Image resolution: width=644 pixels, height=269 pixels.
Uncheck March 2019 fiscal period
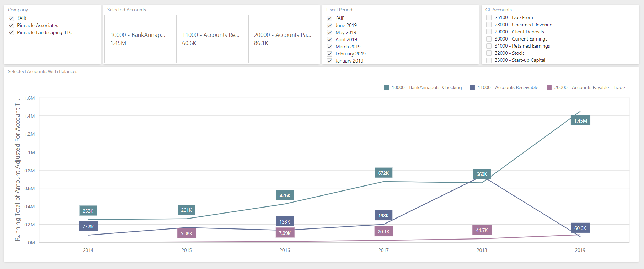(329, 47)
